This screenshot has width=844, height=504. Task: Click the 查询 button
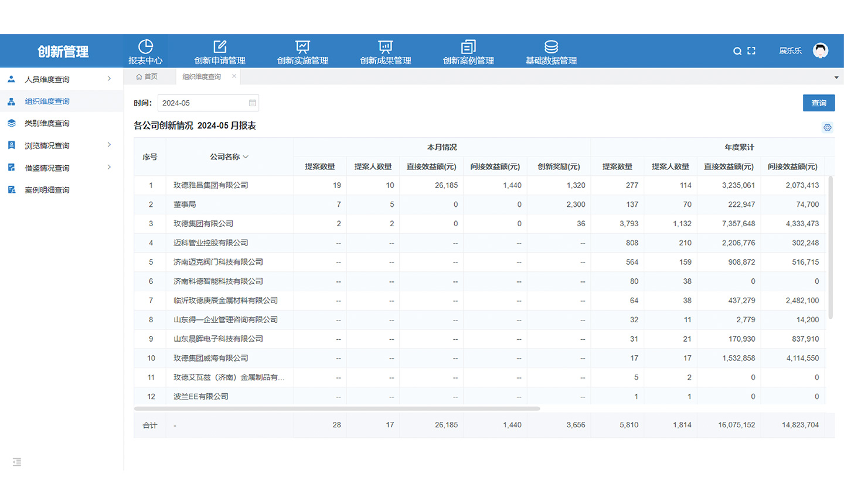point(819,103)
